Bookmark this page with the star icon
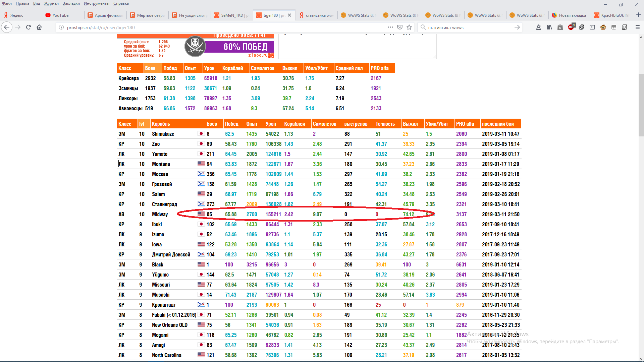The image size is (644, 362). (x=409, y=27)
